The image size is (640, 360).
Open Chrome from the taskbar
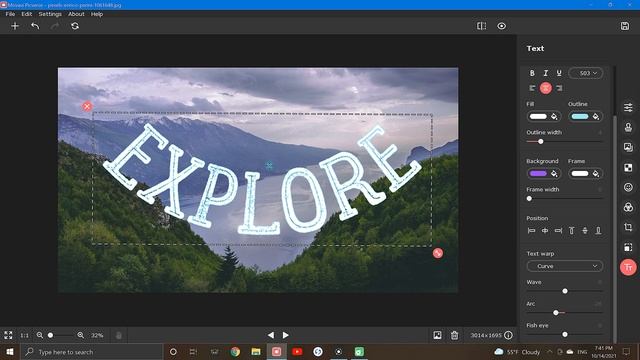(x=235, y=352)
